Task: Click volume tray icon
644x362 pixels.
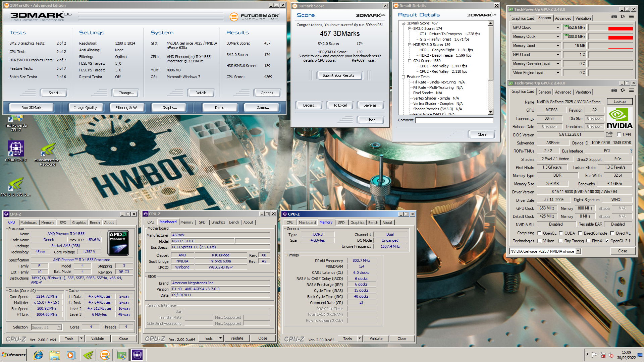Action: point(611,355)
